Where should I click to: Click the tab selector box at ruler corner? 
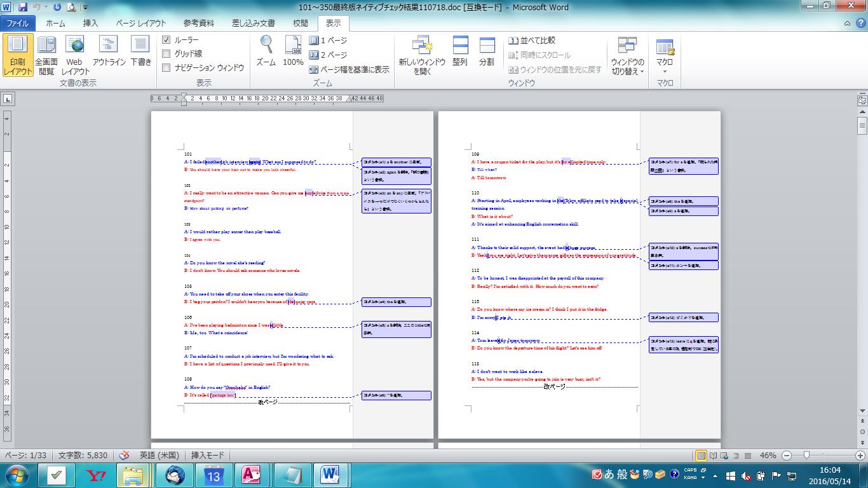click(8, 98)
